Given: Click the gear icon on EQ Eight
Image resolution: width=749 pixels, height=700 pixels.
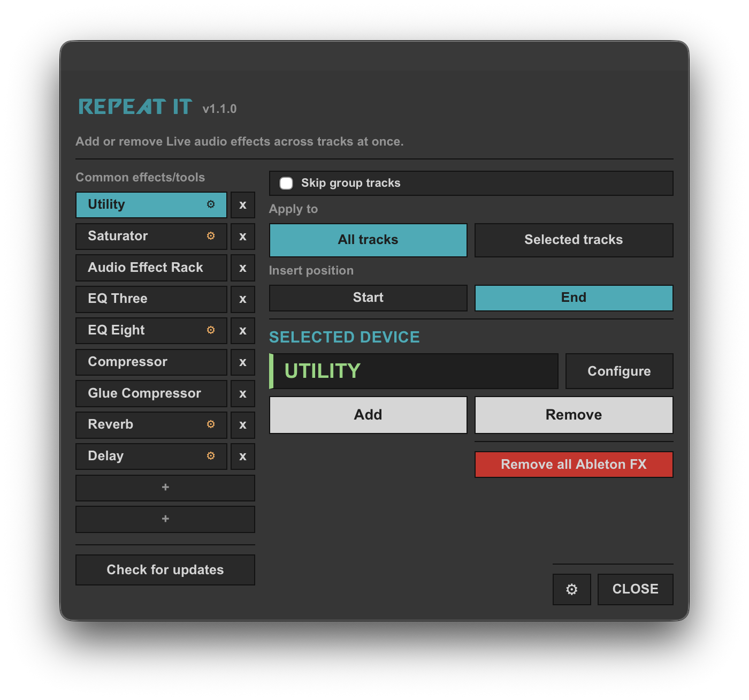Looking at the screenshot, I should click(211, 330).
